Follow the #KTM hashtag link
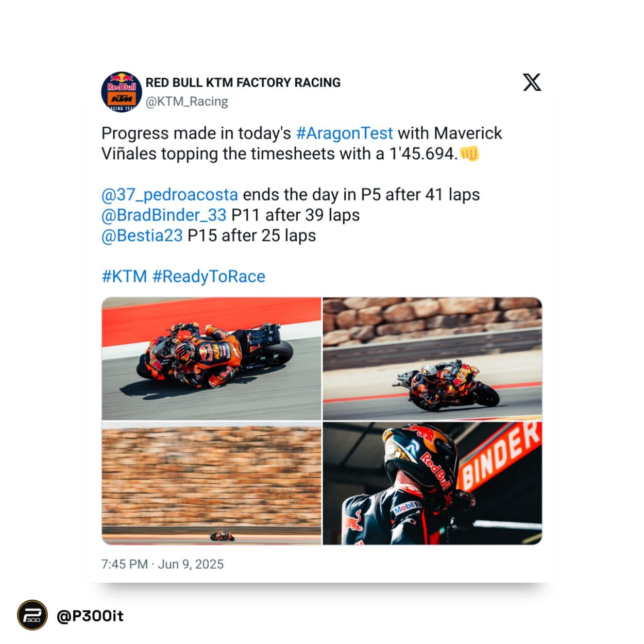The width and height of the screenshot is (644, 644). pyautogui.click(x=124, y=276)
